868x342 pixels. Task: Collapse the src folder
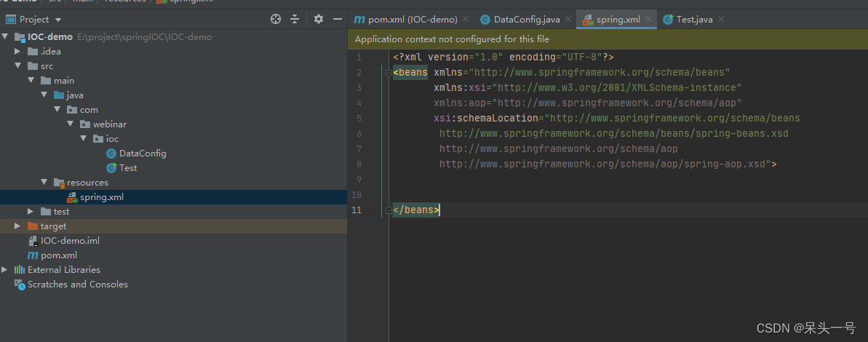pyautogui.click(x=17, y=66)
